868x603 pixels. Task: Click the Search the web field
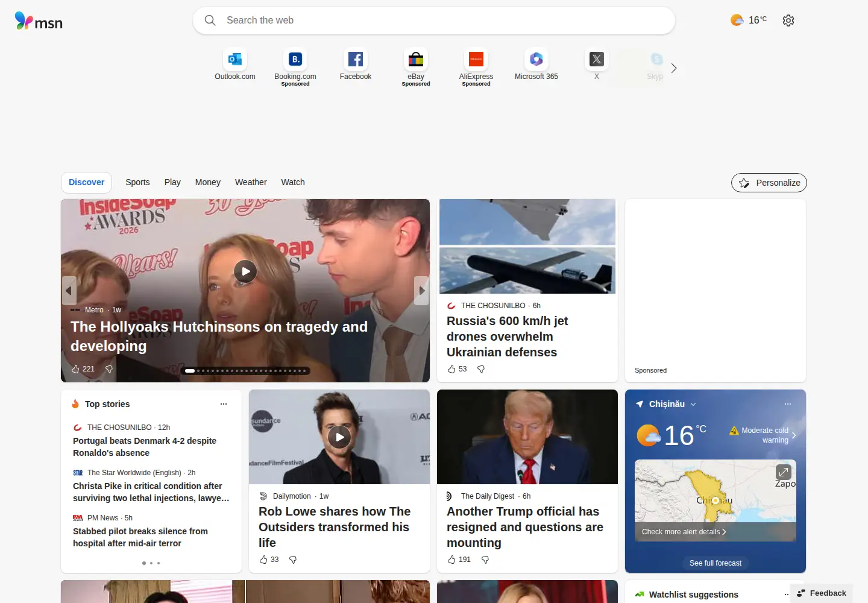point(434,21)
